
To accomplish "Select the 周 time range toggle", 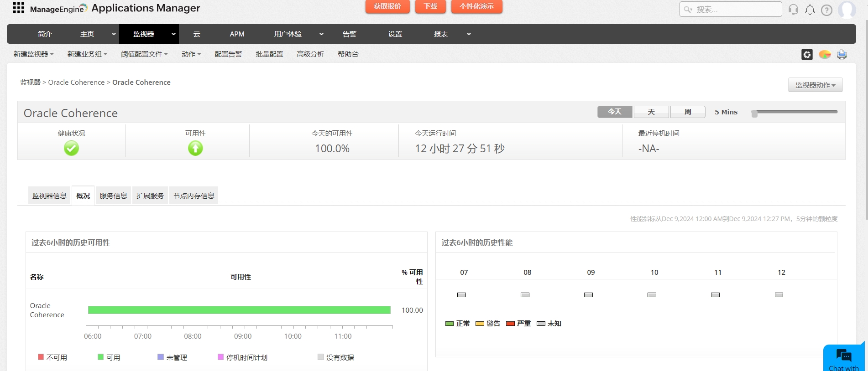I will (x=688, y=112).
